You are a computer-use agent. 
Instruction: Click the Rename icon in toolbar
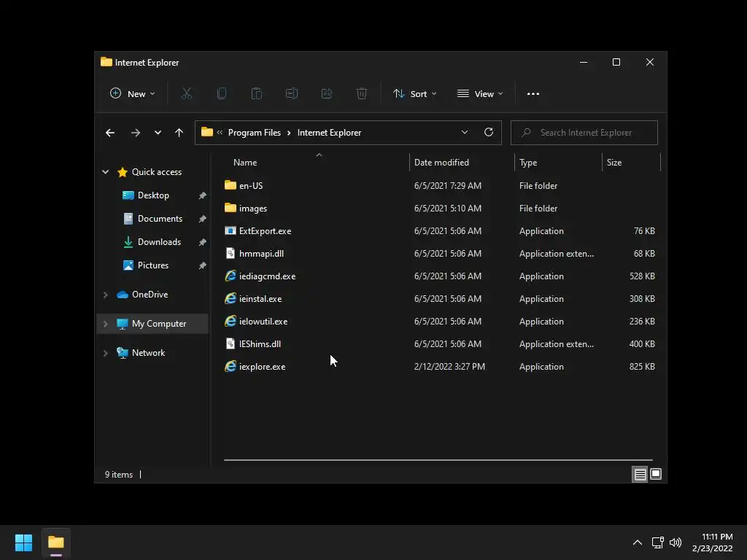292,94
